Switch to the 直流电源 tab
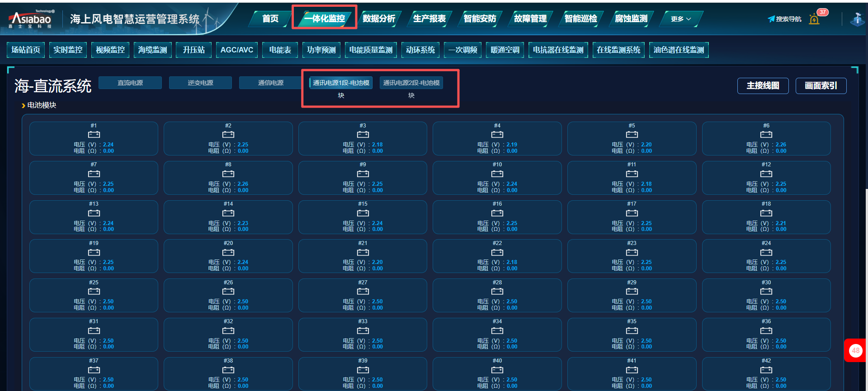The width and height of the screenshot is (868, 391). tap(130, 83)
